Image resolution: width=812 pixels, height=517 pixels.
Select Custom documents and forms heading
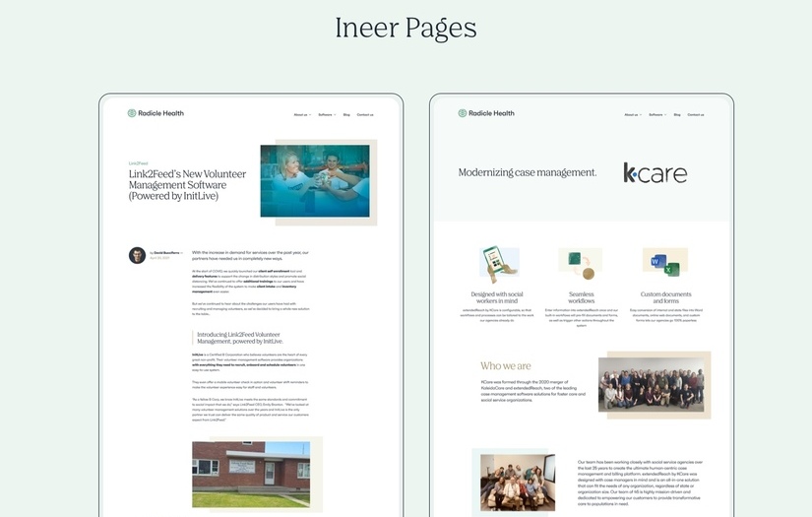click(x=665, y=297)
